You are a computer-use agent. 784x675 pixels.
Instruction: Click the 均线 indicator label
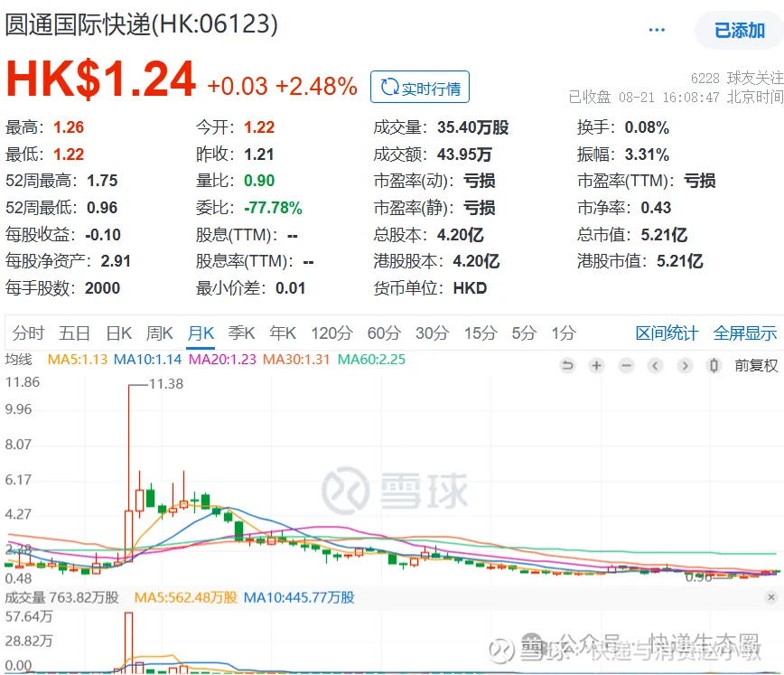click(x=18, y=360)
